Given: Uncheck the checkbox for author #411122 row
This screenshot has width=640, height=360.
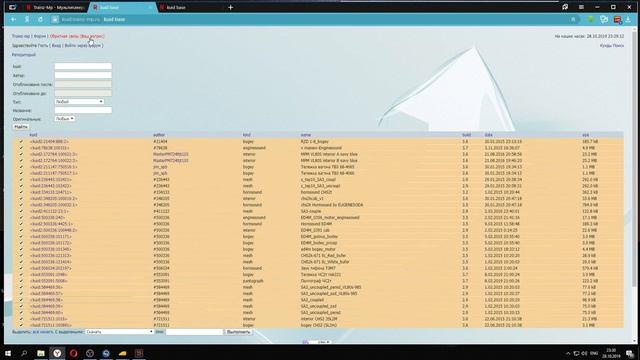Looking at the screenshot, I should pos(21,211).
